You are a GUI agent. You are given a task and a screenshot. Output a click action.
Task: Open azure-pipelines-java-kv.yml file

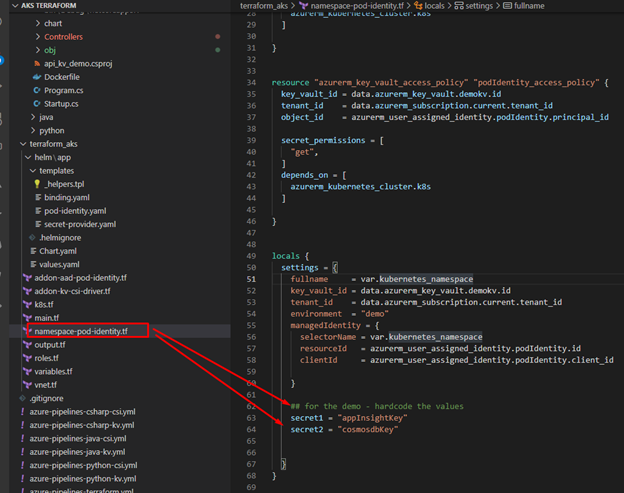tap(77, 452)
